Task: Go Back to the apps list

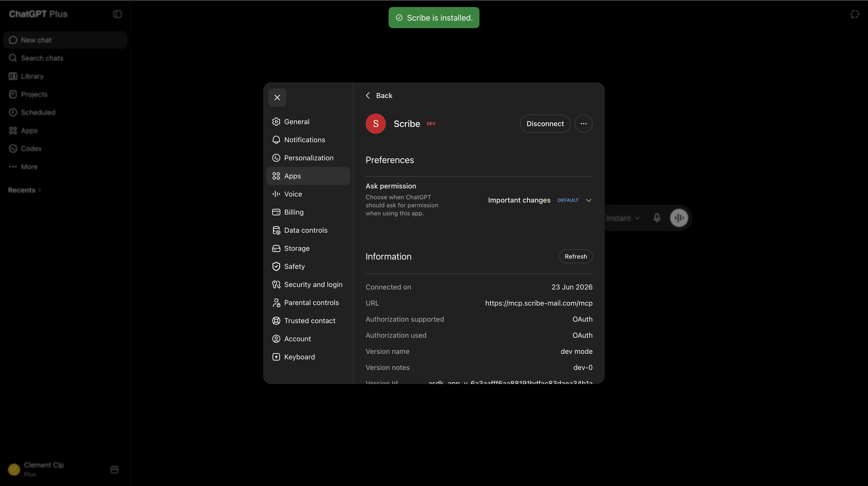Action: [x=379, y=96]
